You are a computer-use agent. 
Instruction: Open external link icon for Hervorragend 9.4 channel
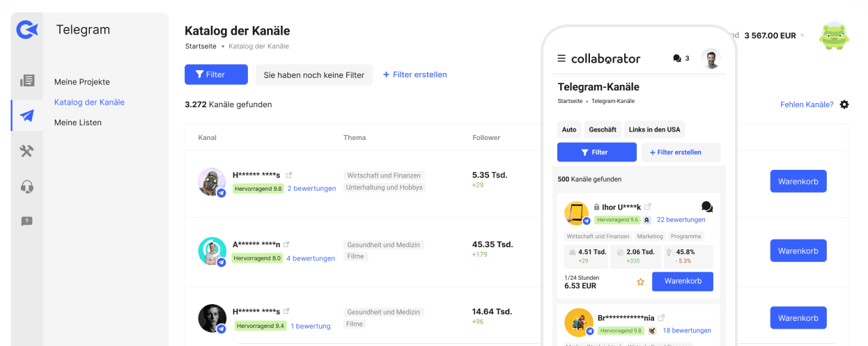coord(286,311)
